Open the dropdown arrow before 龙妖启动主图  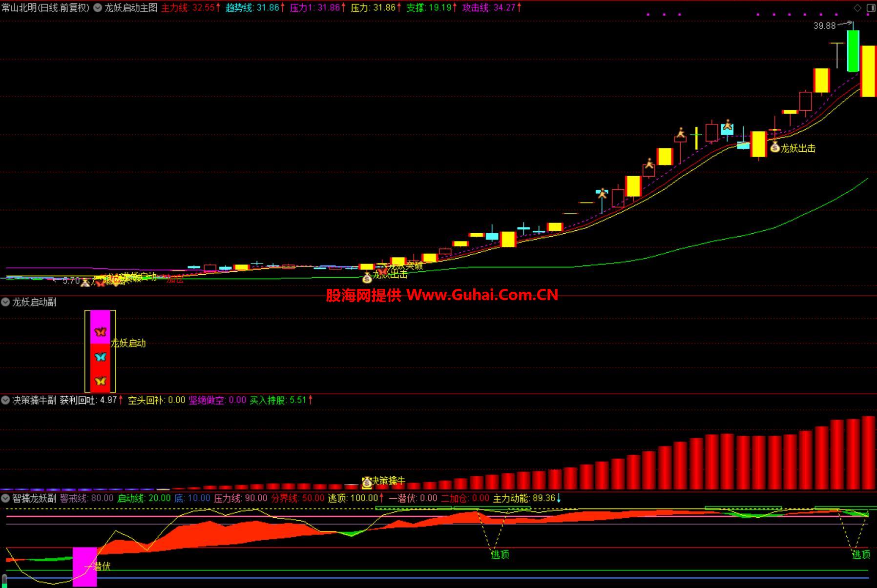[x=98, y=8]
